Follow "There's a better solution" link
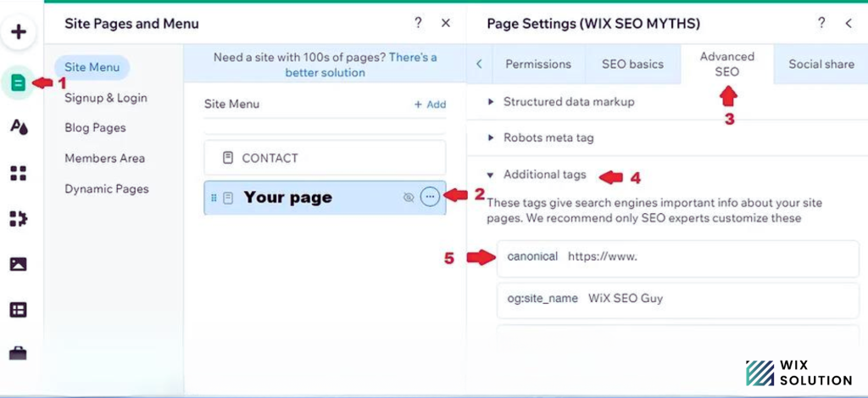 (361, 64)
